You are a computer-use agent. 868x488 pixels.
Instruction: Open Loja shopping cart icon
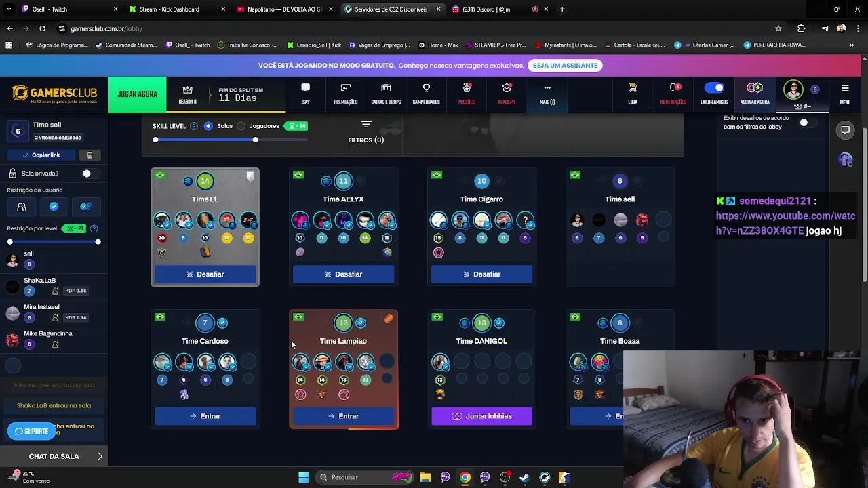pos(633,88)
